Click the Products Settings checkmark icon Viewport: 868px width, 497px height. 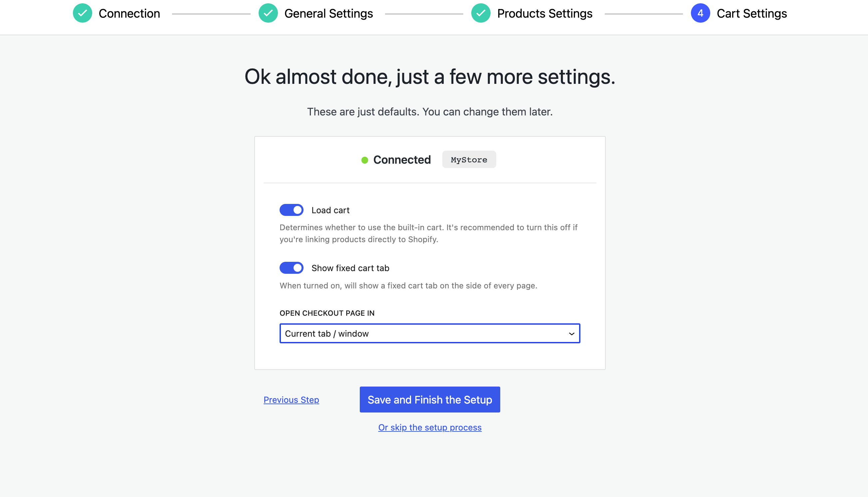(481, 13)
